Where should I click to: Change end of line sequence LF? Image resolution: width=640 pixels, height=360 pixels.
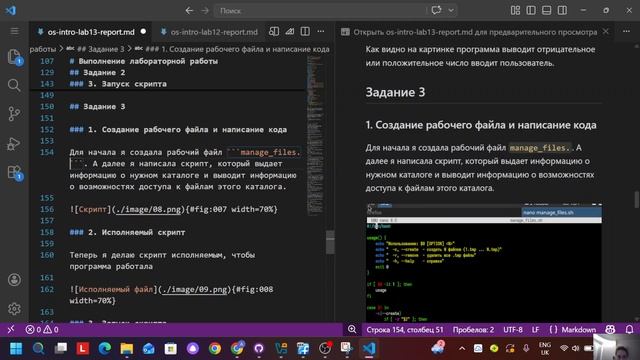(x=536, y=329)
